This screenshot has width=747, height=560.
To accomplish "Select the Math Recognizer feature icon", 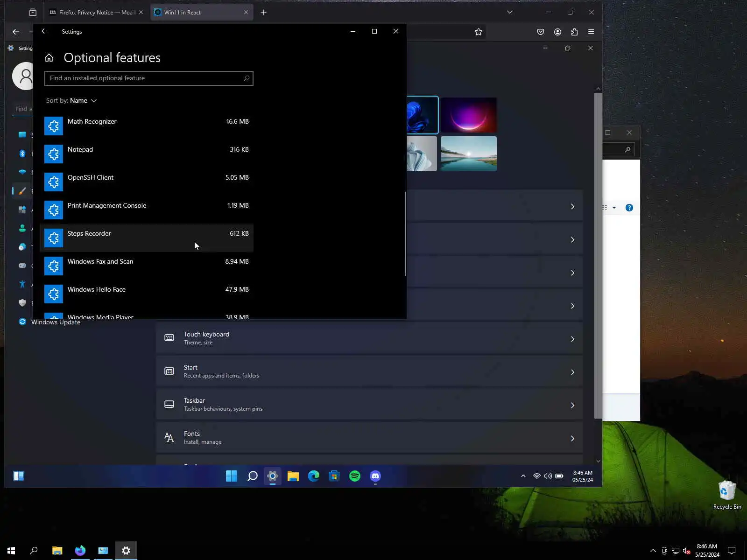I will click(x=54, y=126).
